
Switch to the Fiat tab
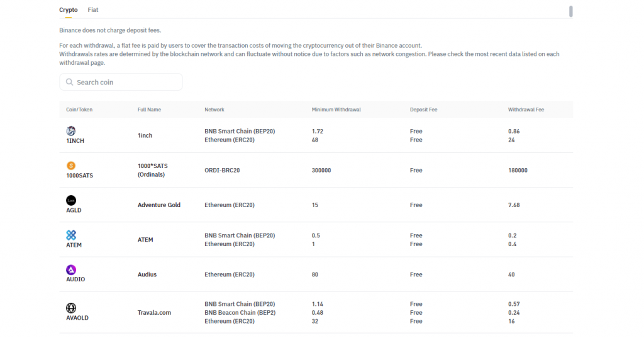coord(93,10)
